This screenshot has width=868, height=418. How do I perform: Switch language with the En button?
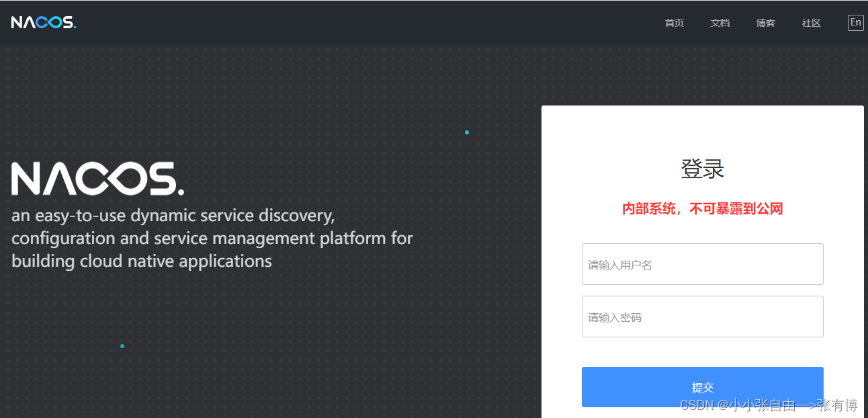coord(855,23)
